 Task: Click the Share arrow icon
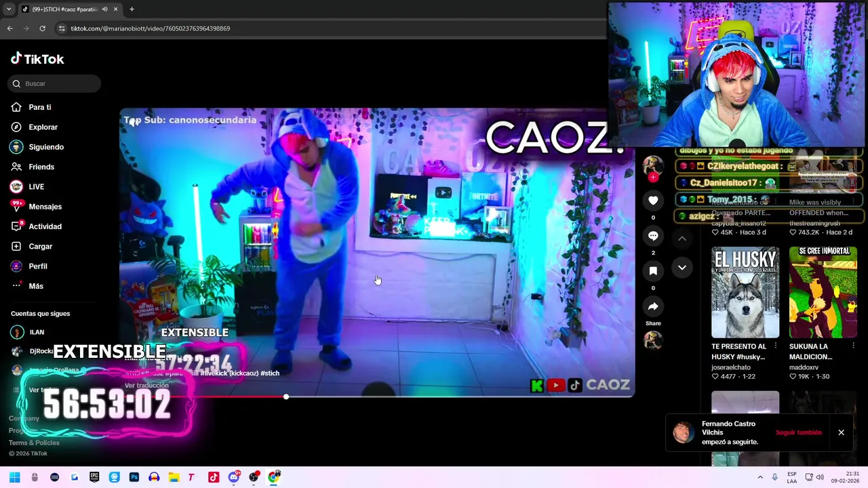click(653, 306)
